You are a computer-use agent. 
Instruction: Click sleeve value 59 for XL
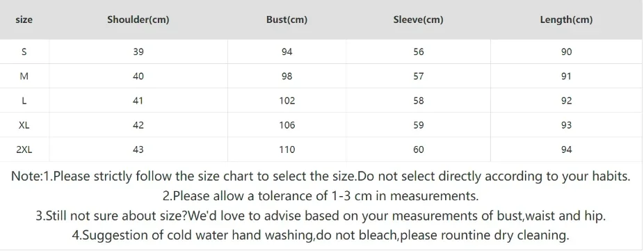(x=418, y=125)
